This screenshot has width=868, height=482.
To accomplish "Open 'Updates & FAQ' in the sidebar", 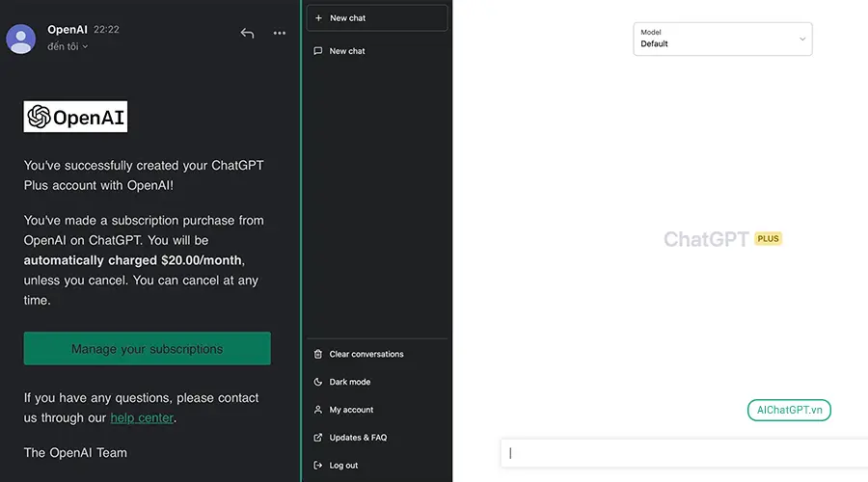I will [x=358, y=438].
